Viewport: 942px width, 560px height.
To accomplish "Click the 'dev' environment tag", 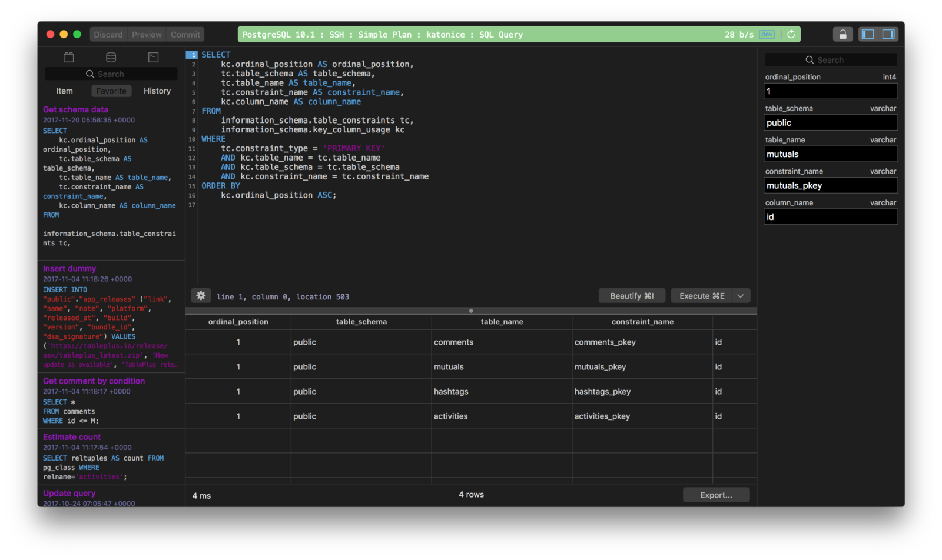I will click(x=767, y=34).
